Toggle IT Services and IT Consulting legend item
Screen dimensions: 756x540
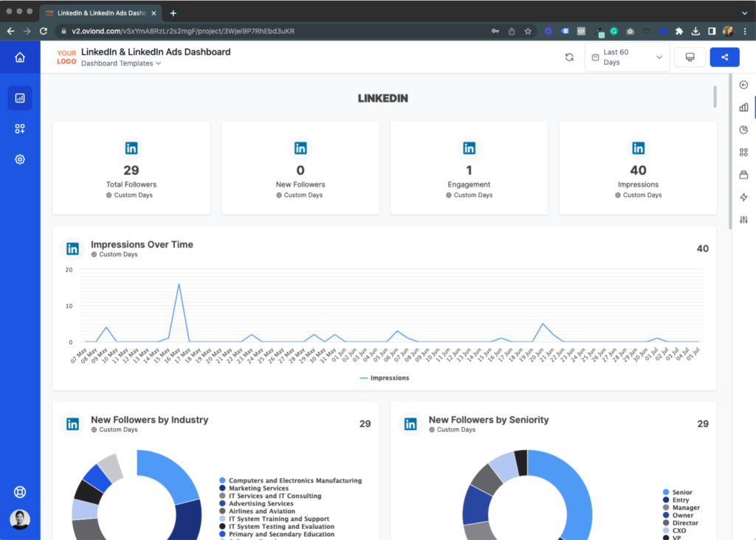(x=270, y=496)
